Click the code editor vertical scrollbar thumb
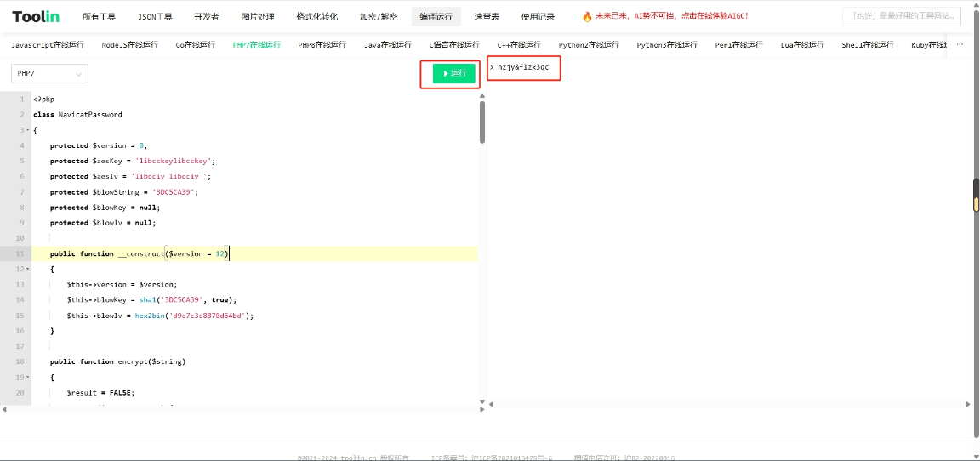The image size is (980, 461). pos(482,121)
